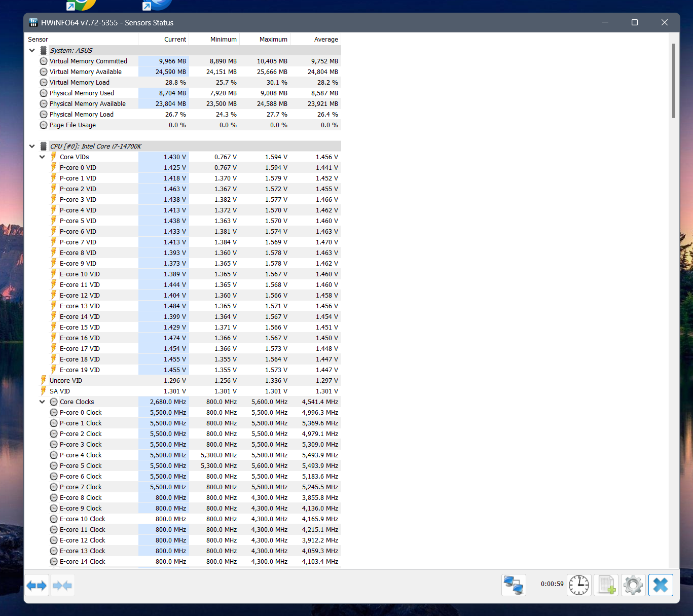Viewport: 693px width, 616px height.
Task: Open the remote network monitoring icon
Action: click(x=514, y=585)
